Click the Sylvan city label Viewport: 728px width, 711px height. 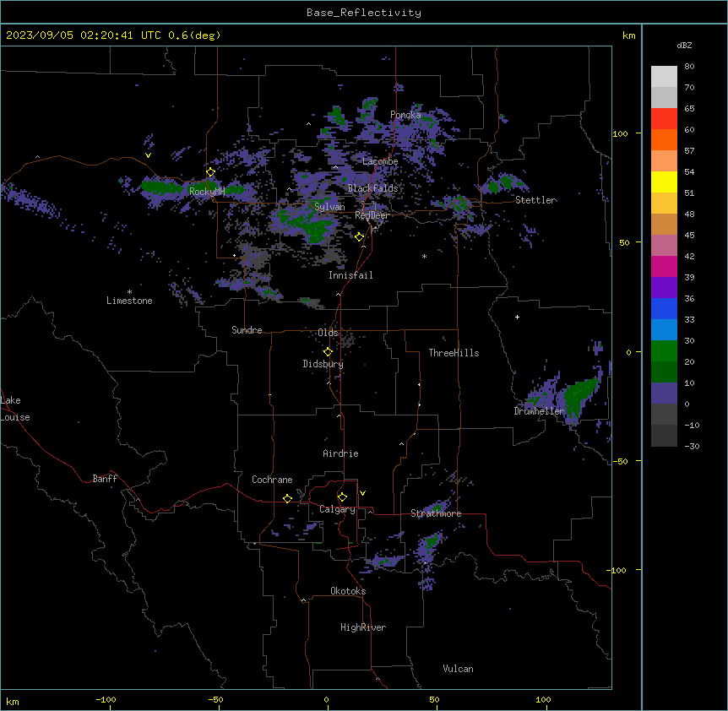point(329,207)
